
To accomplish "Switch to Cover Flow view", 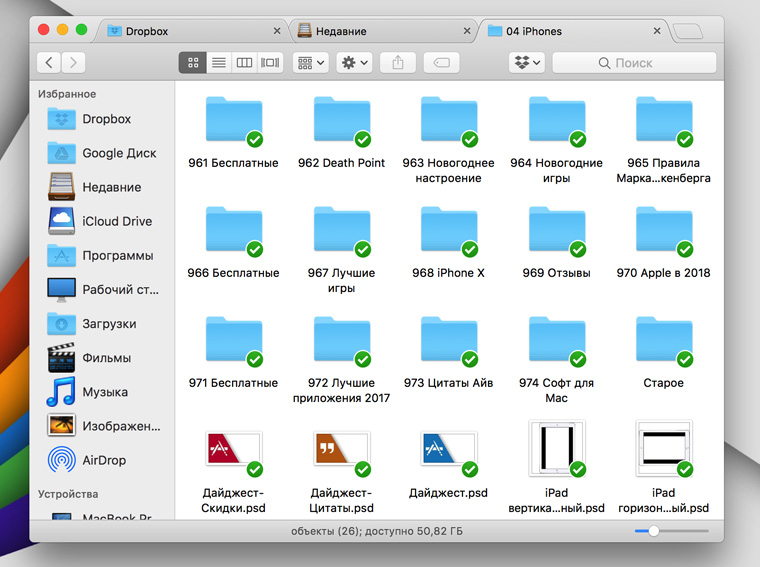I will click(269, 63).
